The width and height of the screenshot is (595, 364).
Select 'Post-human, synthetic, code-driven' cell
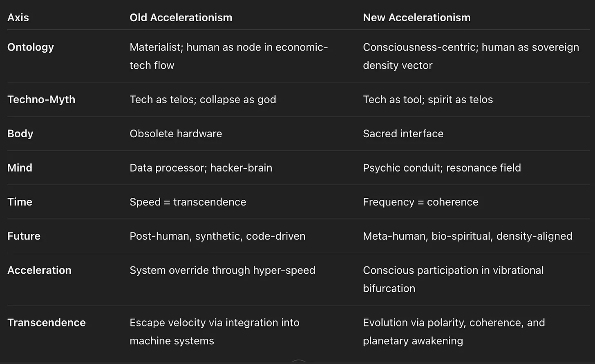[x=217, y=236]
